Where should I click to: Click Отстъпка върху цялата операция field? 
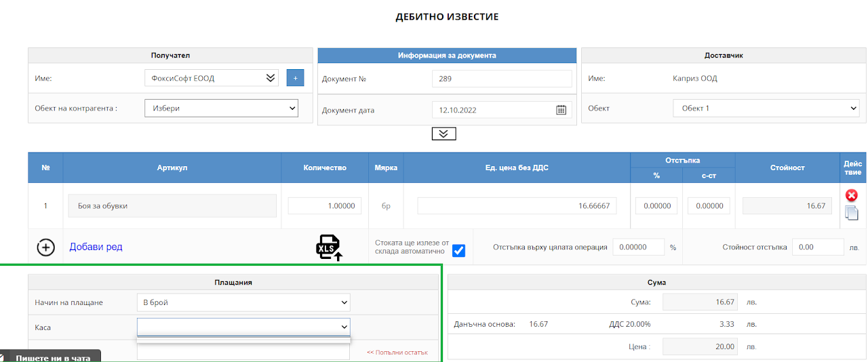click(x=639, y=247)
